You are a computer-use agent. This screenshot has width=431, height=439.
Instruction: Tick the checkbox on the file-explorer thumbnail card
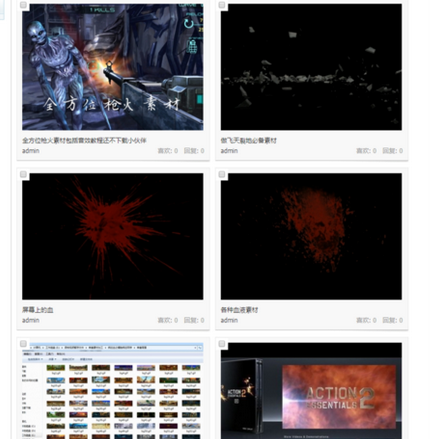(x=23, y=344)
